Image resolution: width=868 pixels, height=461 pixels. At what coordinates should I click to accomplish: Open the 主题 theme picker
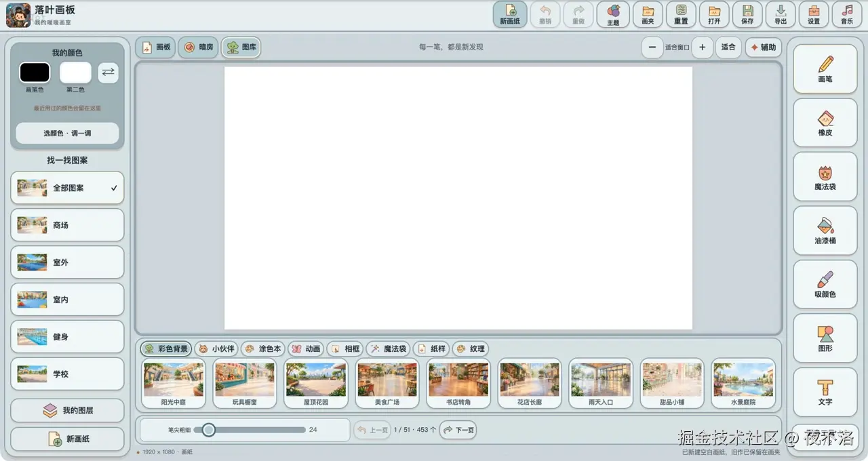click(x=613, y=14)
